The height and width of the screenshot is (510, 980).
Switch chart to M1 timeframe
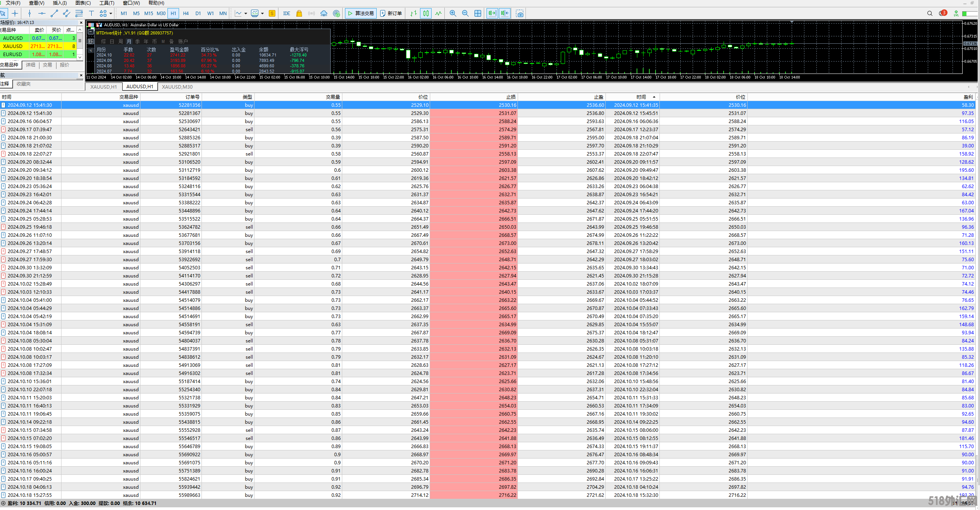point(124,13)
